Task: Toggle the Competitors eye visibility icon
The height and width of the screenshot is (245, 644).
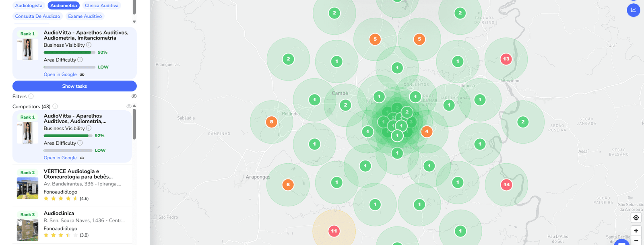Action: click(129, 106)
